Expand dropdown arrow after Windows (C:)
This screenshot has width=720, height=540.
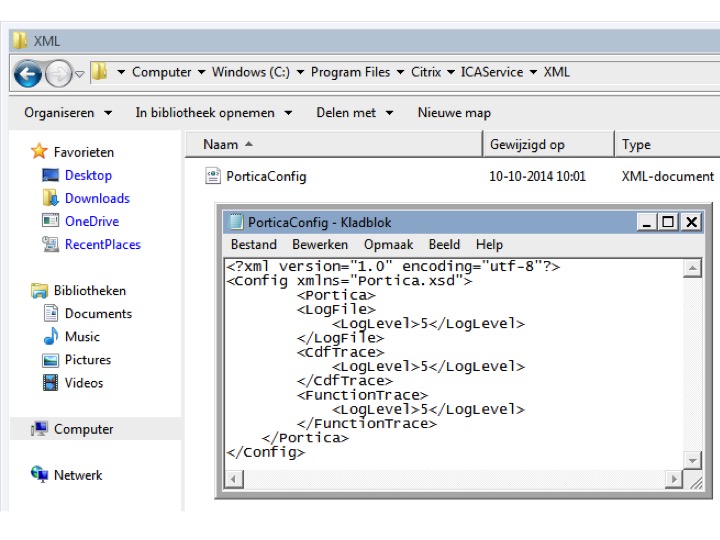(x=300, y=72)
